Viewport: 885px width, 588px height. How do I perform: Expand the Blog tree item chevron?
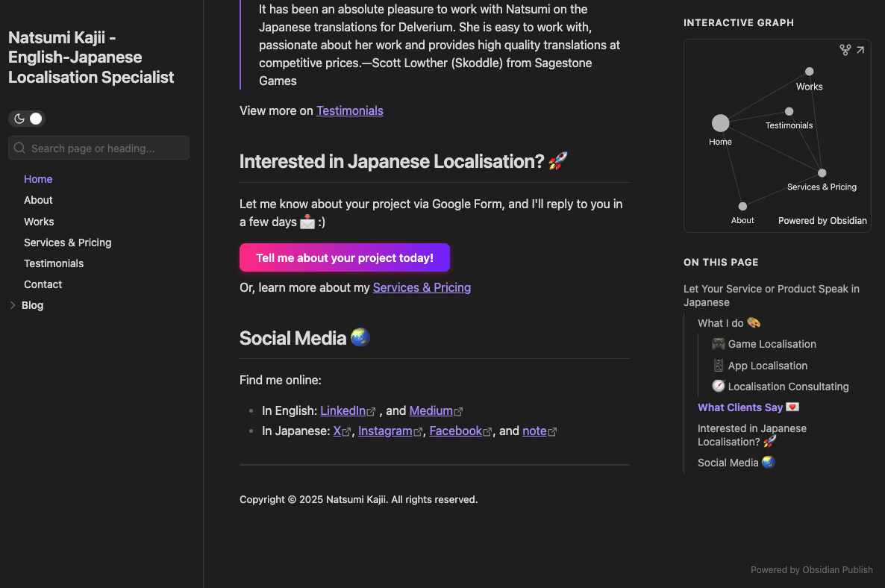click(13, 305)
